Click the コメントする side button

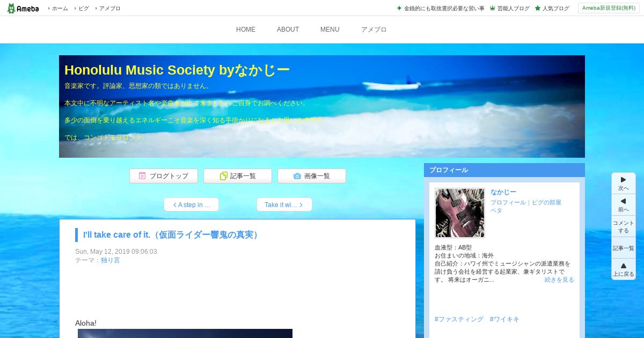click(x=624, y=226)
